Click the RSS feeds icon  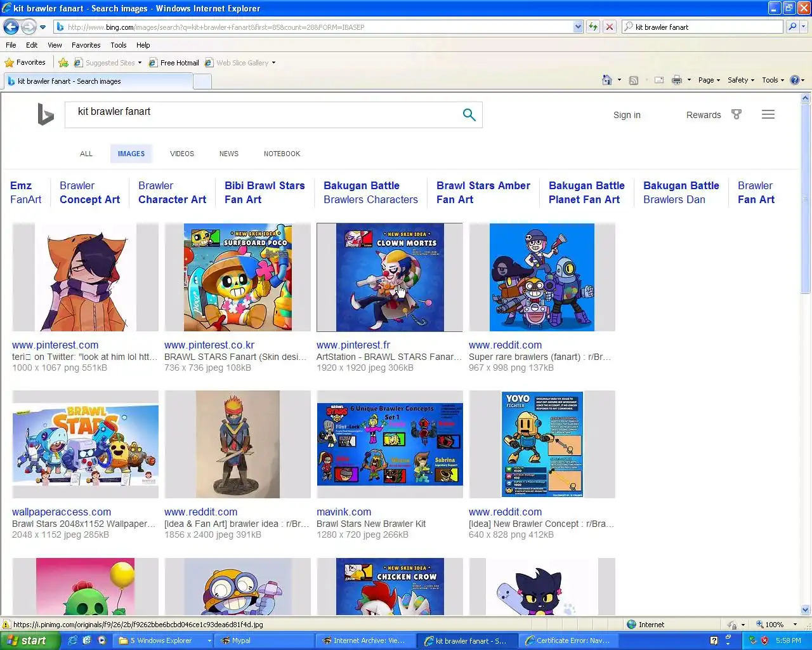click(x=633, y=80)
